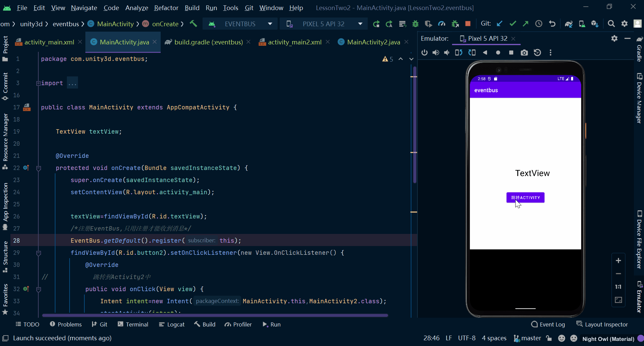Stop the running app with red square
Screen dimensions: 644x346
[x=468, y=24]
